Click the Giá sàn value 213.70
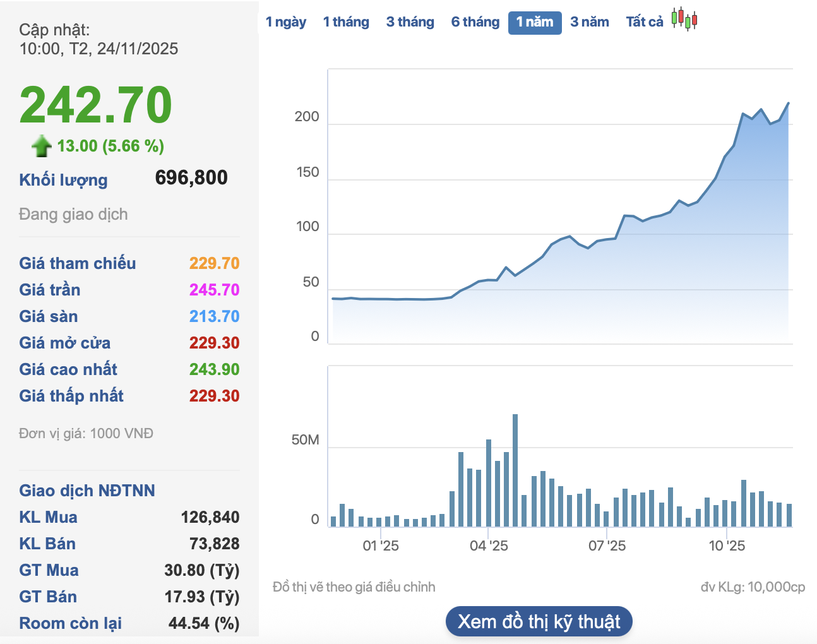Image resolution: width=817 pixels, height=644 pixels. pos(214,316)
